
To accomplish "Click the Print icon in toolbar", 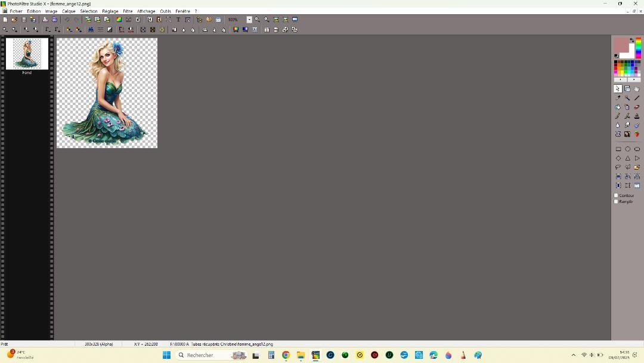I will pos(45,19).
